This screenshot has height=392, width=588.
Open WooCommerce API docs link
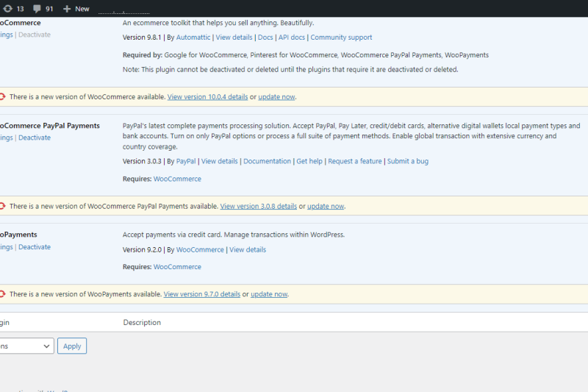291,37
